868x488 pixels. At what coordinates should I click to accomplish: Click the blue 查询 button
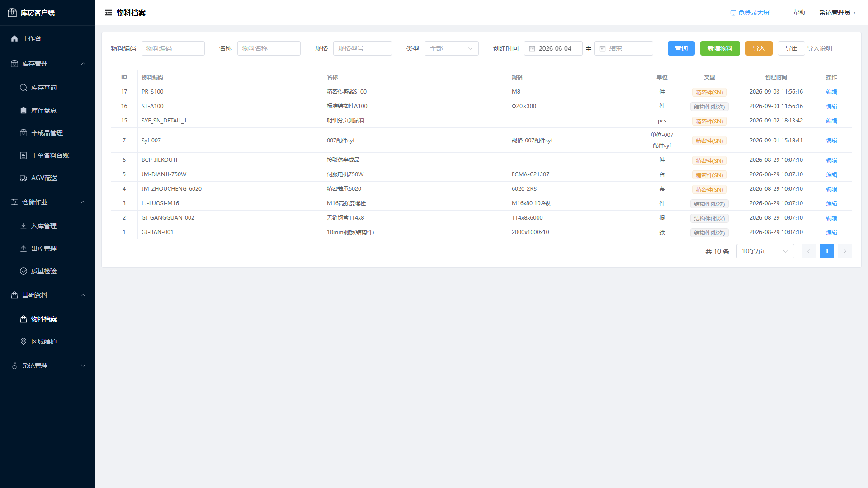click(681, 48)
